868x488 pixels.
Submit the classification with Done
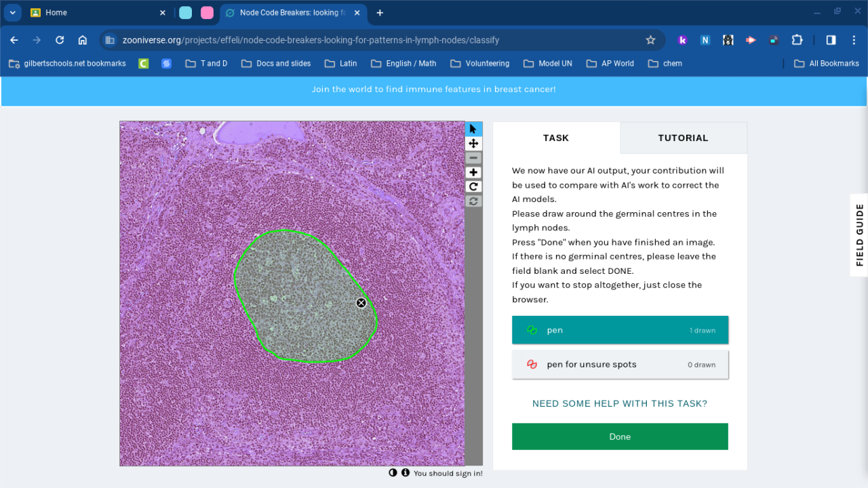pos(620,436)
